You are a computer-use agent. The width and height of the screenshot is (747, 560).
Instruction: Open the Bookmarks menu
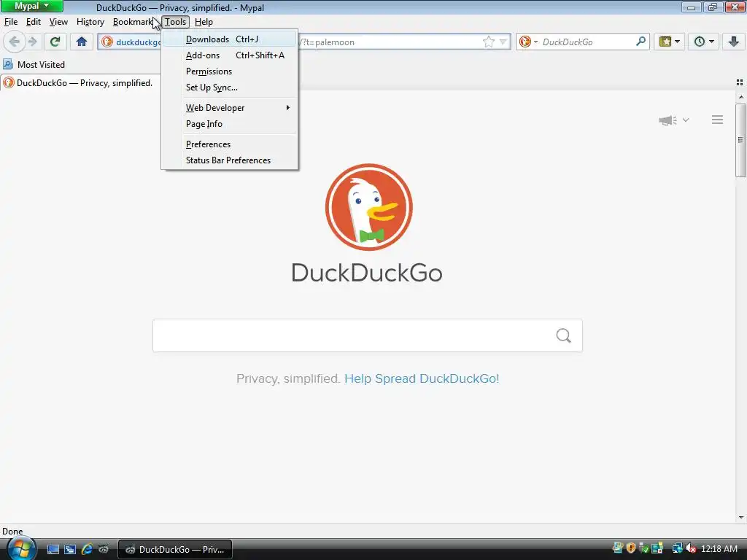(133, 22)
